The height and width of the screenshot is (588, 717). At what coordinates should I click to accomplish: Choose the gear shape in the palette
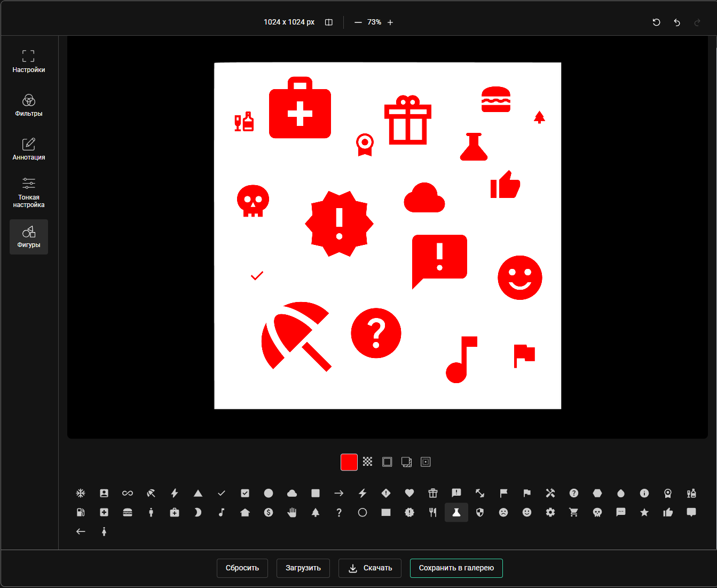coord(550,512)
